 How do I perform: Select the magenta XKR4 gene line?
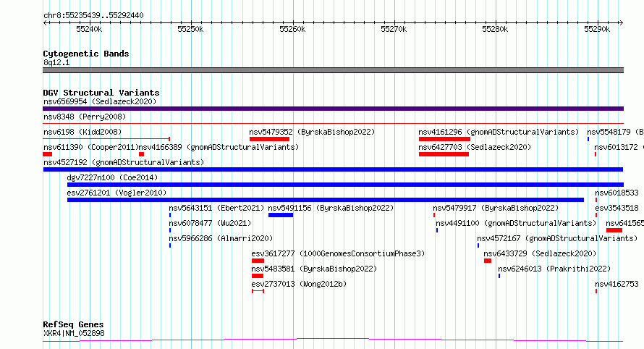pos(333,340)
